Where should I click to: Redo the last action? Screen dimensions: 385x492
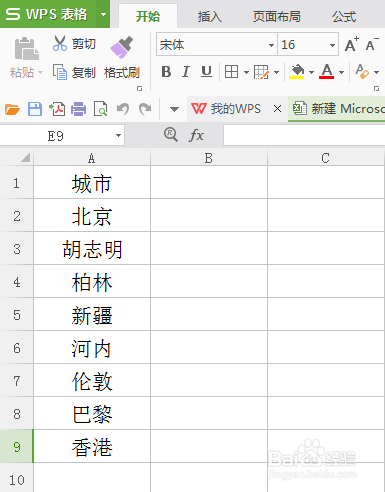point(145,109)
